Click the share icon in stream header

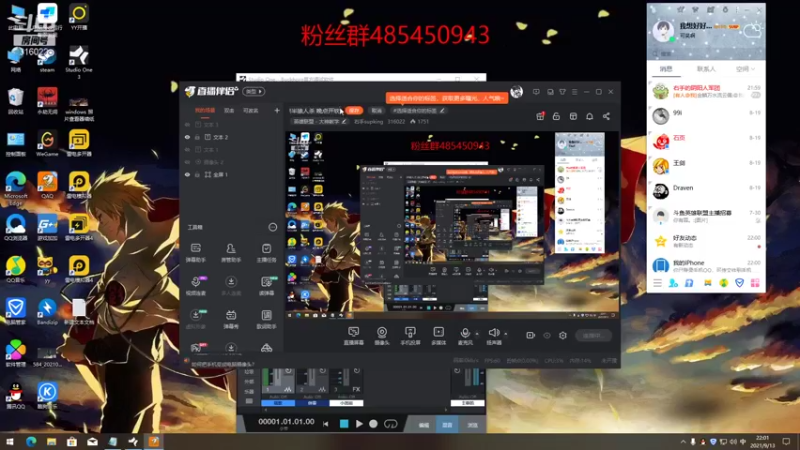click(x=606, y=116)
